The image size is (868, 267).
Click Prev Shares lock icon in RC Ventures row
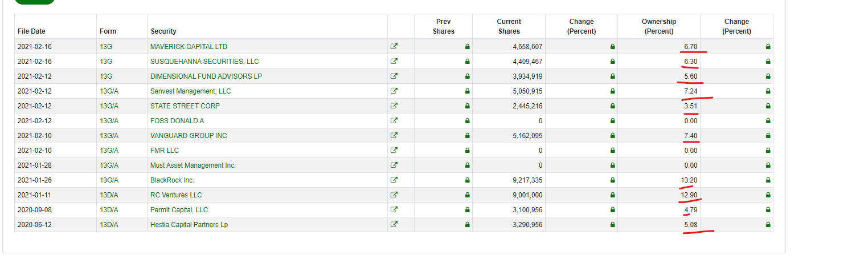click(467, 195)
